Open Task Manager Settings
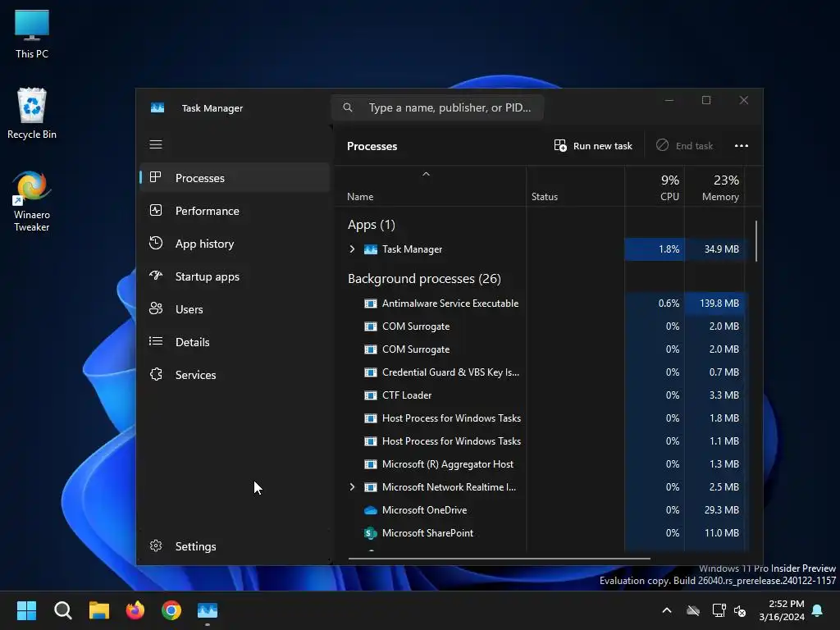 point(235,546)
